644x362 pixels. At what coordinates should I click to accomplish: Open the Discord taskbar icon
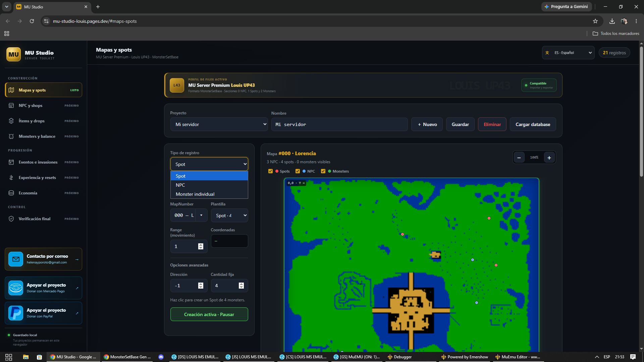[161, 357]
